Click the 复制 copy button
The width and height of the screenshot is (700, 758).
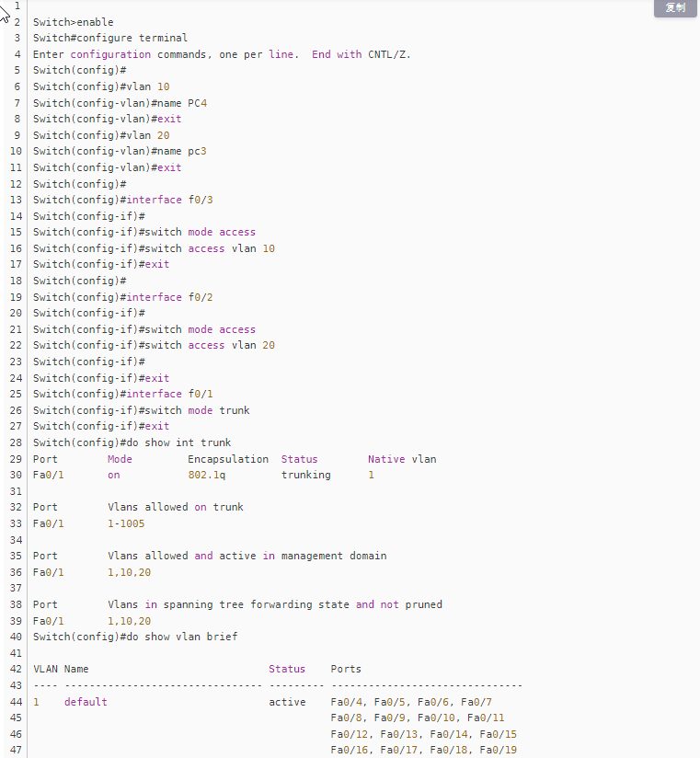click(x=675, y=7)
